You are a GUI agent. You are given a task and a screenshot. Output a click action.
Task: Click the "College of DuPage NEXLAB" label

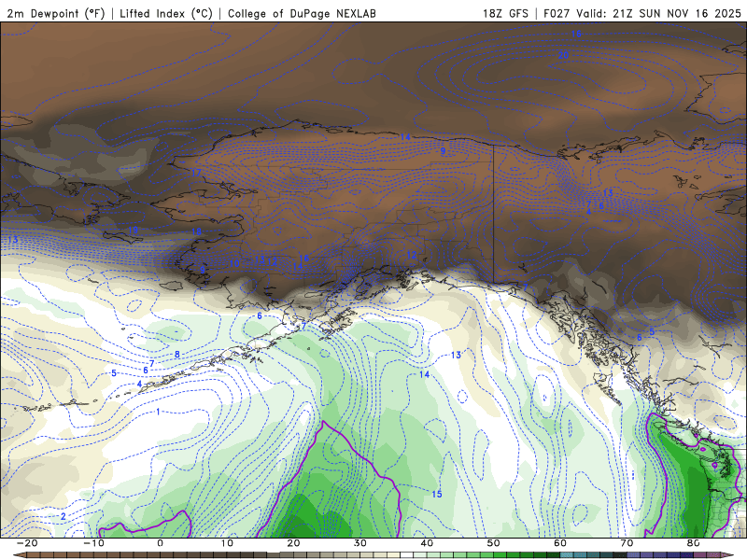pyautogui.click(x=302, y=13)
